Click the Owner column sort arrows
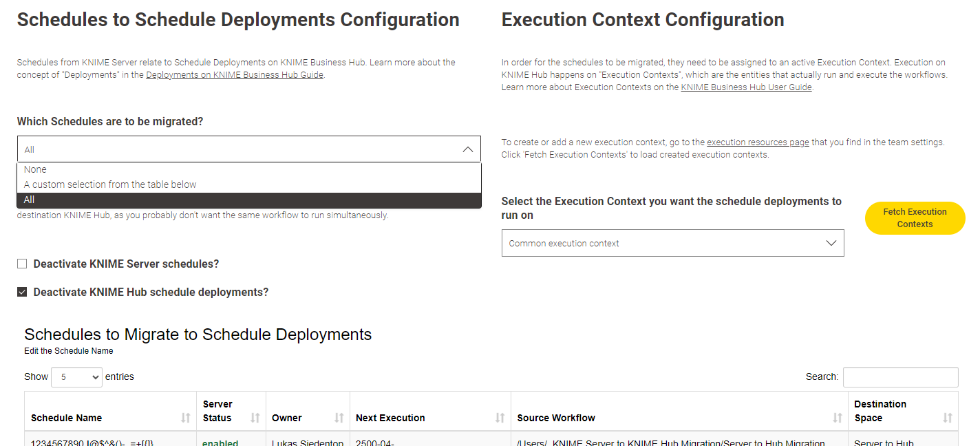The height and width of the screenshot is (446, 980). pos(339,418)
